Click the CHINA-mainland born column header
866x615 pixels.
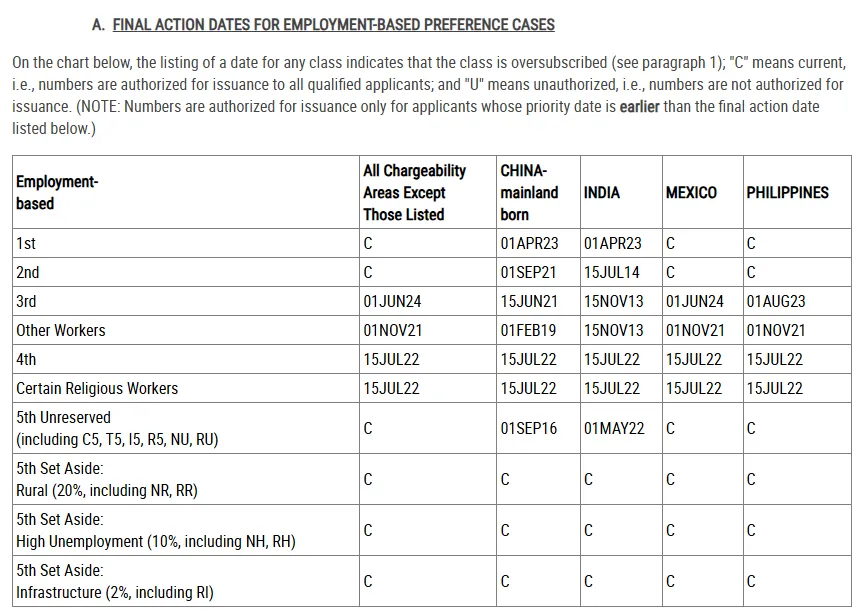(529, 193)
